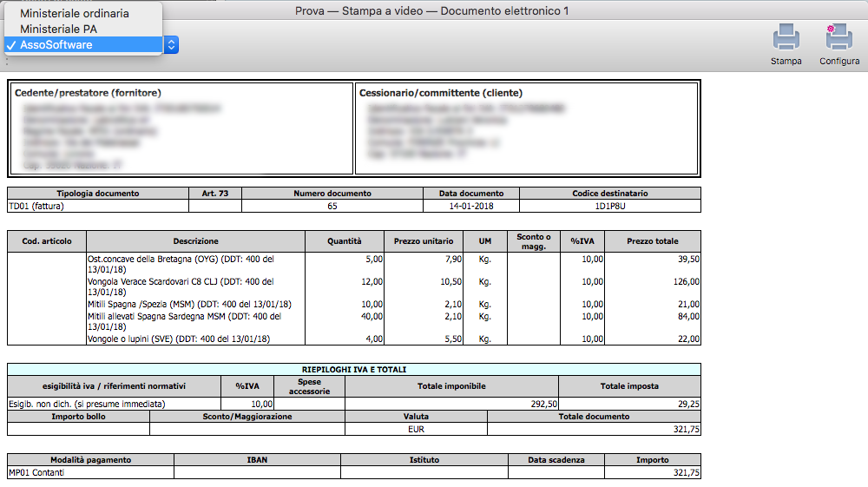
Task: Click the MP01 Contanti payment cell
Action: pos(90,473)
